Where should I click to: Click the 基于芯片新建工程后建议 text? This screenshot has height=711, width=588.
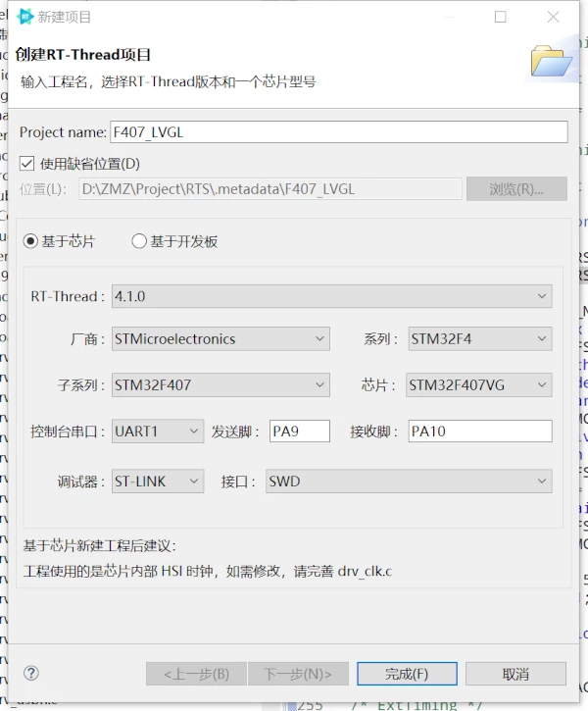tap(99, 545)
